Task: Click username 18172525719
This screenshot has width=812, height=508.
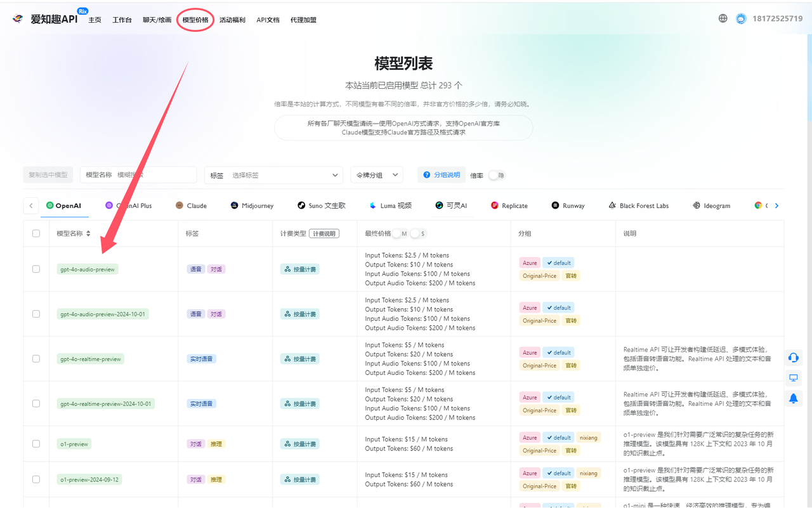Action: click(x=778, y=19)
